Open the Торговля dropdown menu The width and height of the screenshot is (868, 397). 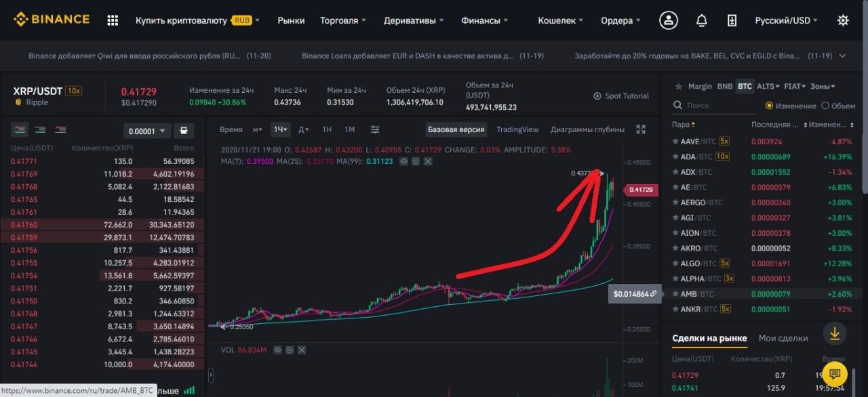point(343,20)
